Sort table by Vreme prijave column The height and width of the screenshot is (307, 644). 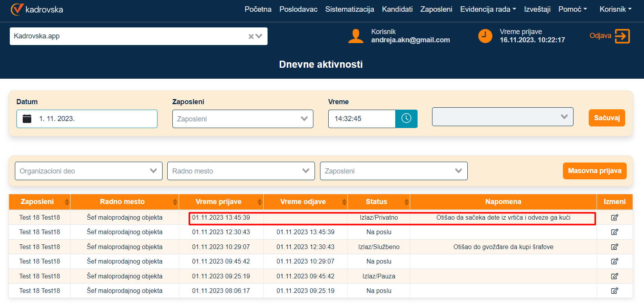click(259, 202)
